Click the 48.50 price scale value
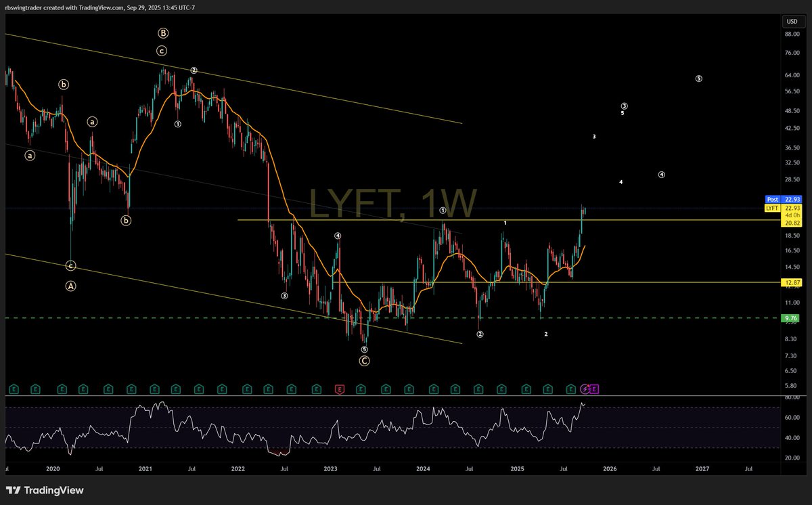 tap(792, 110)
